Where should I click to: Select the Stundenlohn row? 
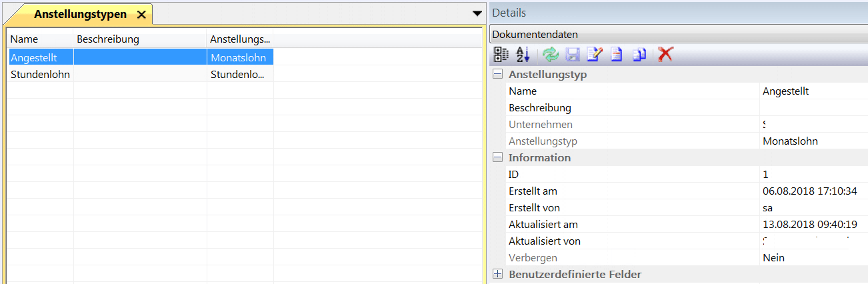39,74
